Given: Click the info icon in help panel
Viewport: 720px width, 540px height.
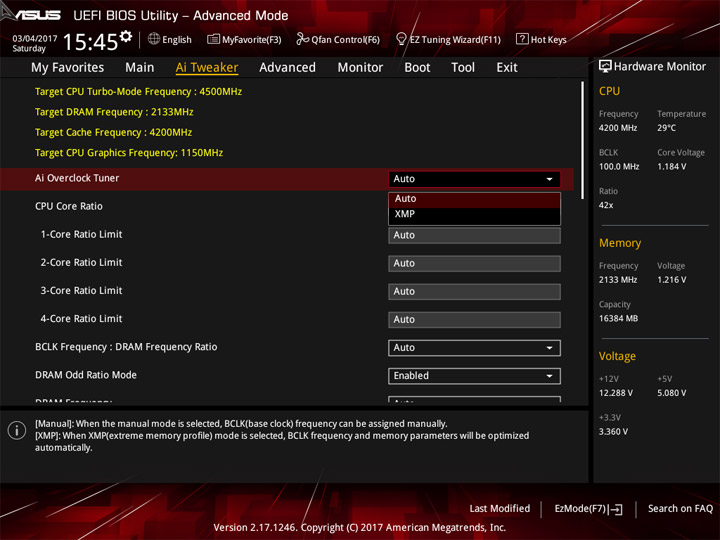Looking at the screenshot, I should tap(17, 430).
